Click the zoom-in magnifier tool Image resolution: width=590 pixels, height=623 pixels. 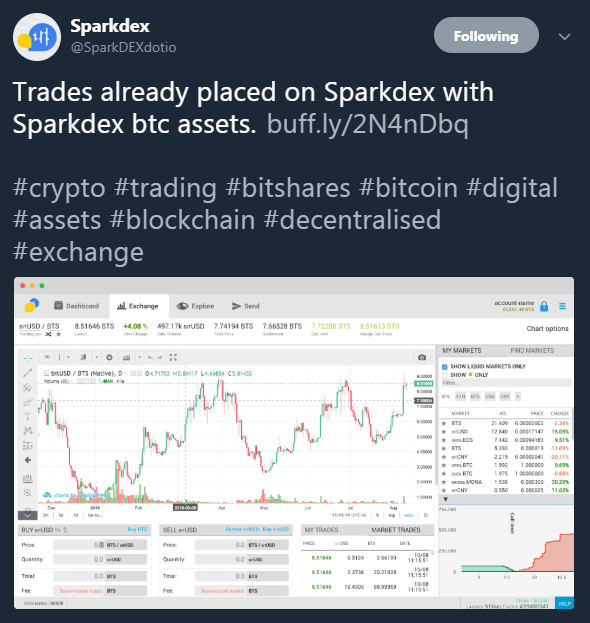pyautogui.click(x=27, y=493)
